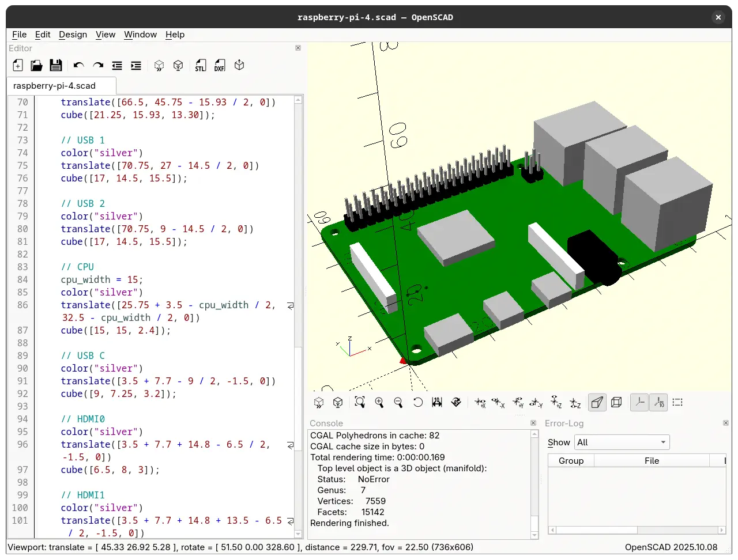
Task: Click the Group column header in Error-Log
Action: [x=570, y=460]
